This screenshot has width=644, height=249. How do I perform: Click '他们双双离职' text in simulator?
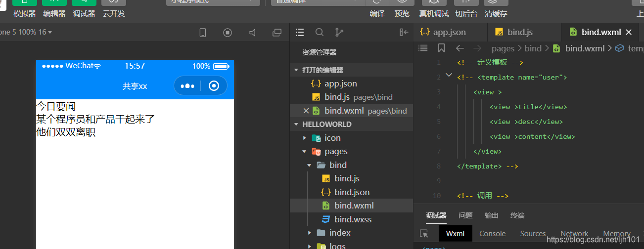pyautogui.click(x=66, y=132)
